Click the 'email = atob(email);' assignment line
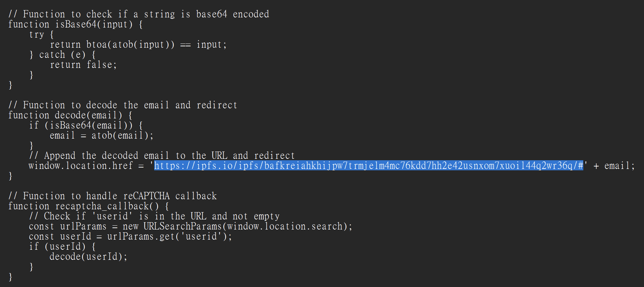The image size is (644, 287). pos(101,135)
